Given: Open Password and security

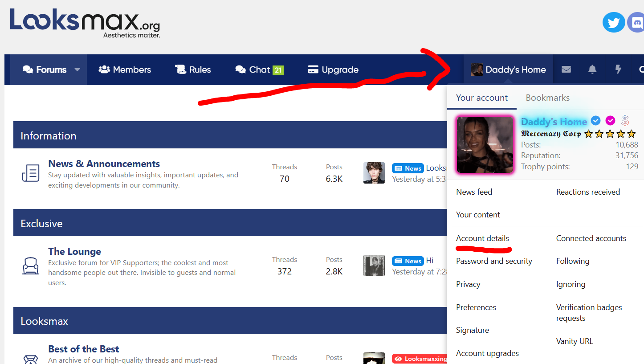Looking at the screenshot, I should click(494, 261).
